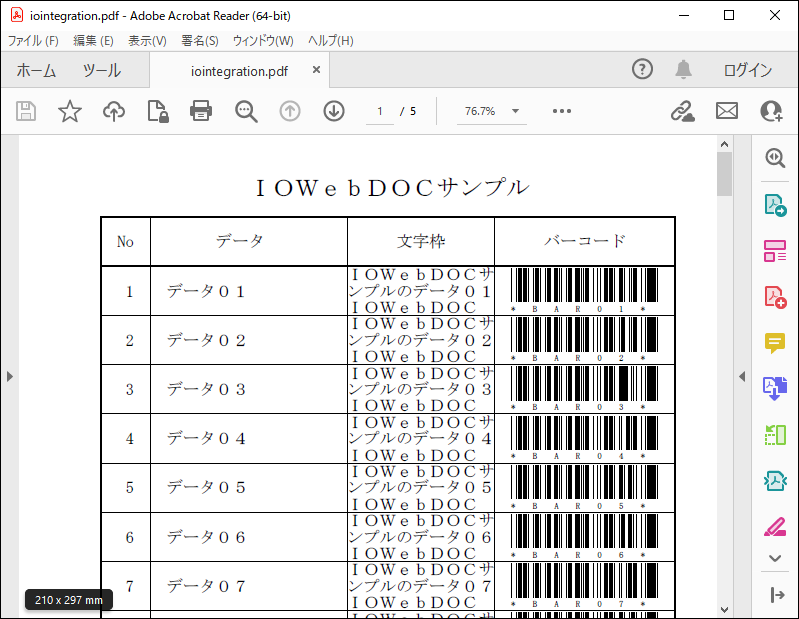Open search tool in right pane
Screen dimensions: 799x619
775,158
